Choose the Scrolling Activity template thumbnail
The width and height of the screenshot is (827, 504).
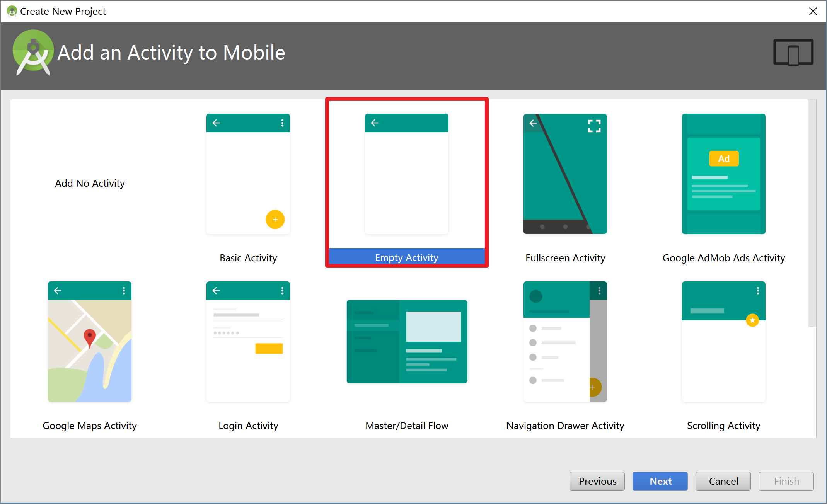[x=724, y=342]
